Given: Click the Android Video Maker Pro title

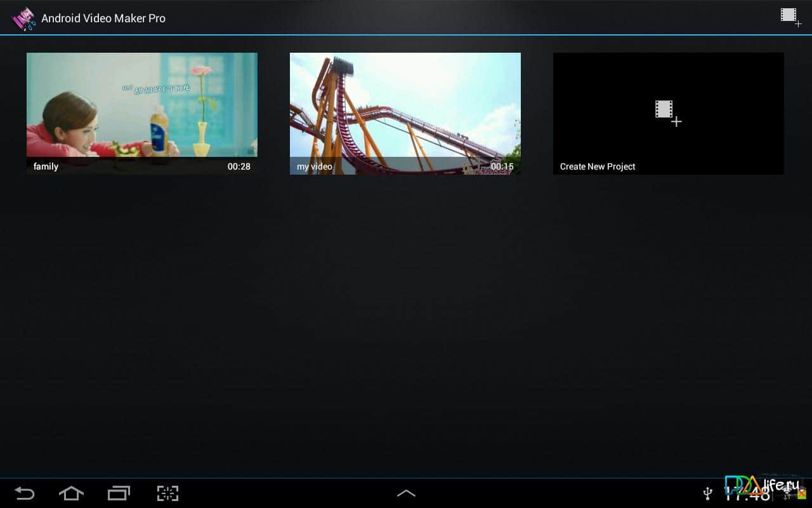Looking at the screenshot, I should [x=103, y=18].
